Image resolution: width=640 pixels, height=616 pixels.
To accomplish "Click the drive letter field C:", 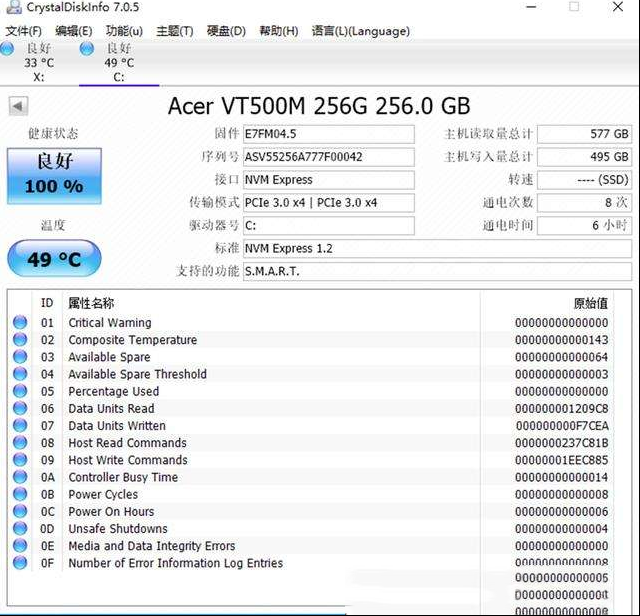I will 329,225.
